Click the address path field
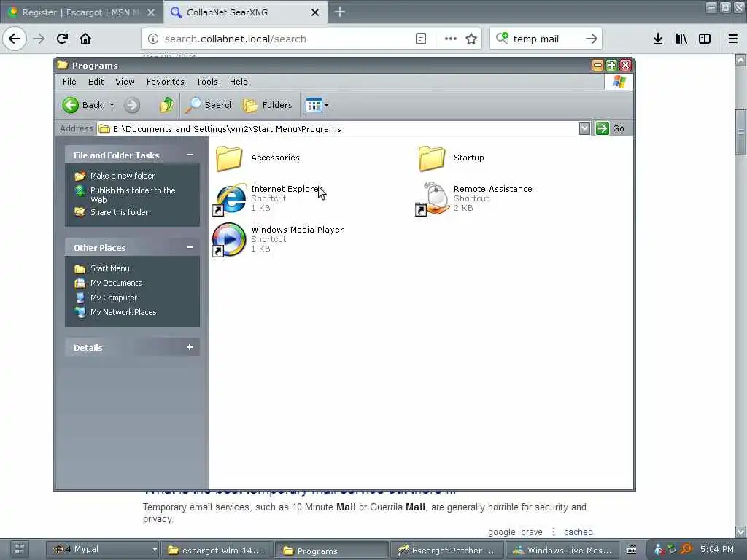Image resolution: width=747 pixels, height=560 pixels. (338, 128)
